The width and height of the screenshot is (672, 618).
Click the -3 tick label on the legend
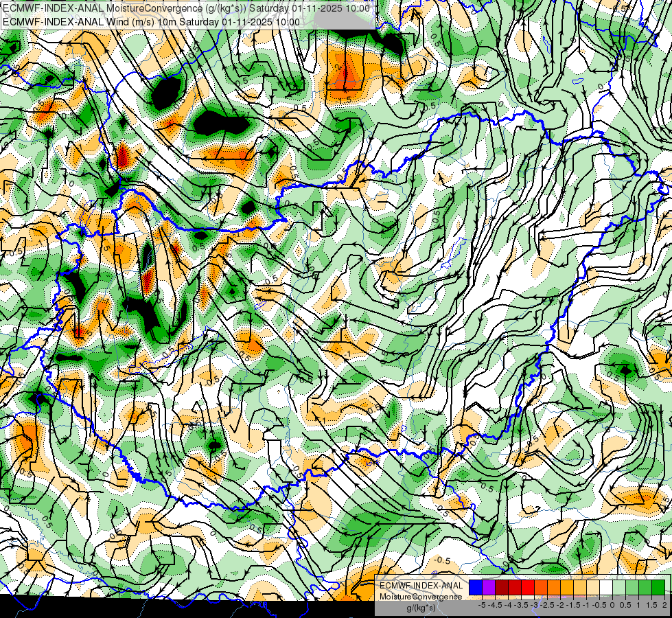(x=535, y=605)
